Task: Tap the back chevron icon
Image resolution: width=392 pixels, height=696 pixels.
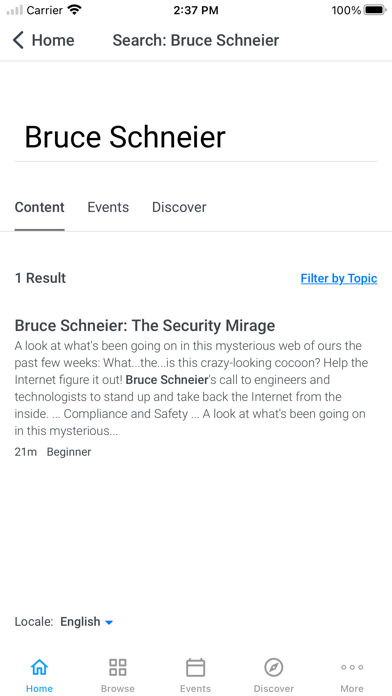Action: (x=18, y=40)
